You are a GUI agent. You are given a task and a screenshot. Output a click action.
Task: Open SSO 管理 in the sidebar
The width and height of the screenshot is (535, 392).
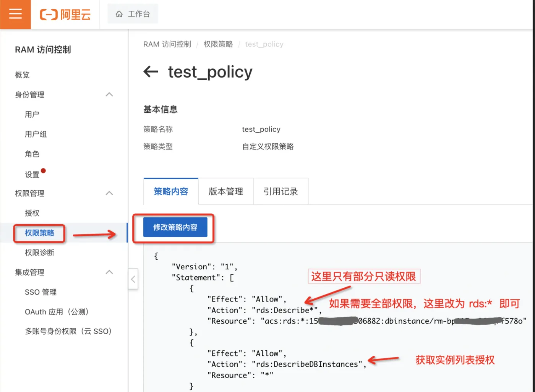[41, 292]
